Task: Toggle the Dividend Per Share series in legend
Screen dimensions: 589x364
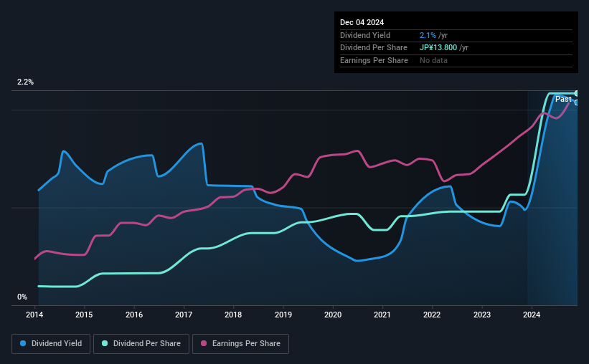Action: tap(145, 344)
